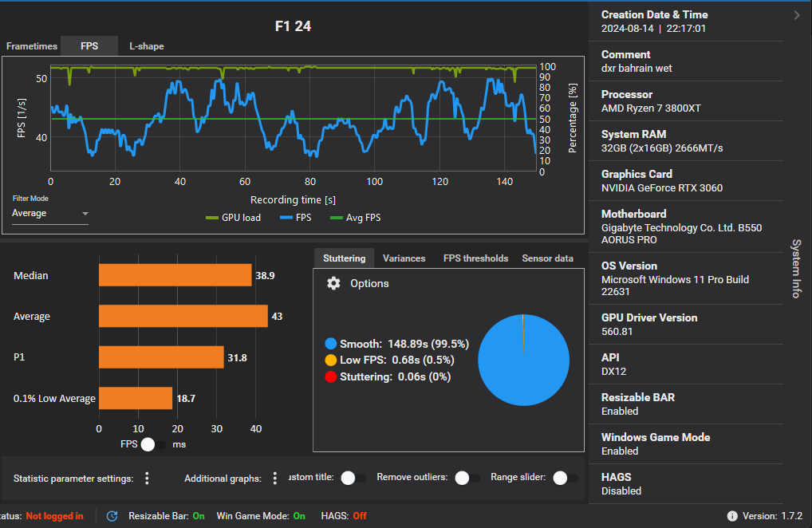Viewport: 812px width, 528px height.
Task: Click the version info icon
Action: 732,516
